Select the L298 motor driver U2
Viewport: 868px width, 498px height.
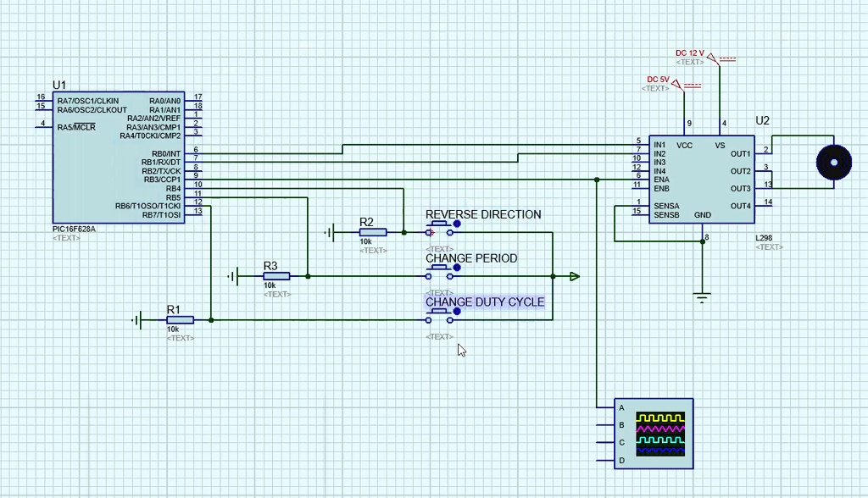pyautogui.click(x=701, y=180)
